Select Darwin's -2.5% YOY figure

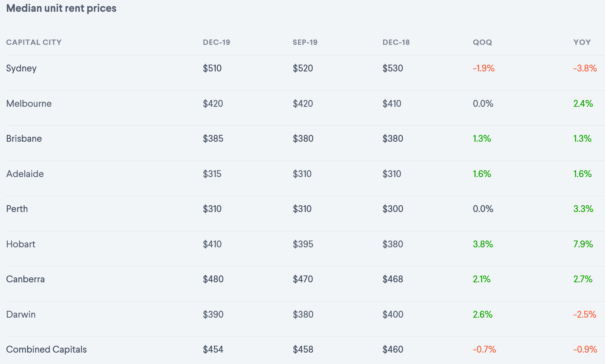[584, 315]
